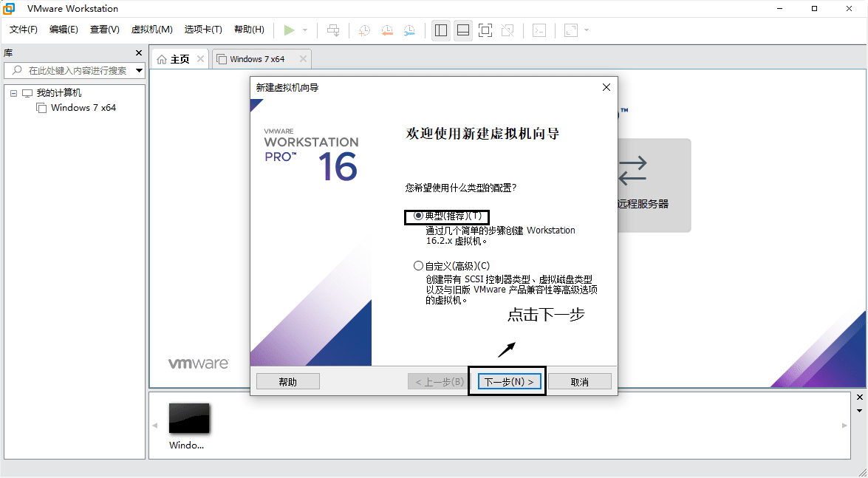Switch to the Windows 7 x64 tab
This screenshot has height=478, width=868.
pos(257,59)
